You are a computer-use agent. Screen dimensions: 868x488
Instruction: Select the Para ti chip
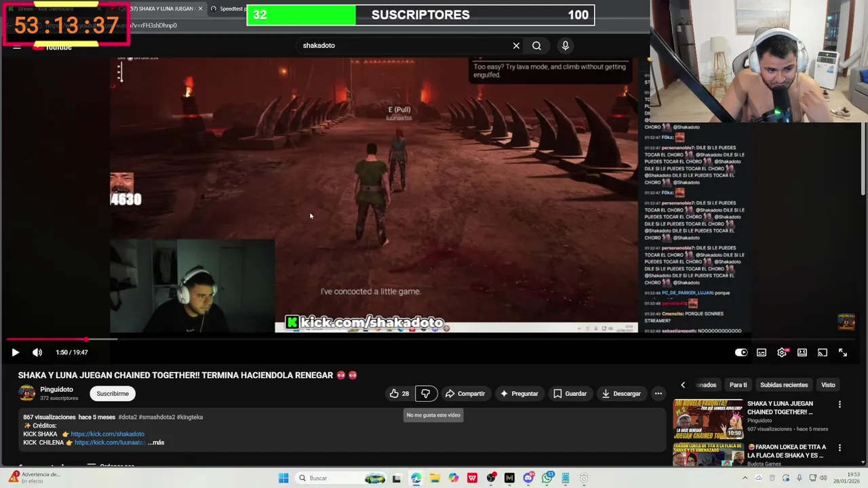738,385
